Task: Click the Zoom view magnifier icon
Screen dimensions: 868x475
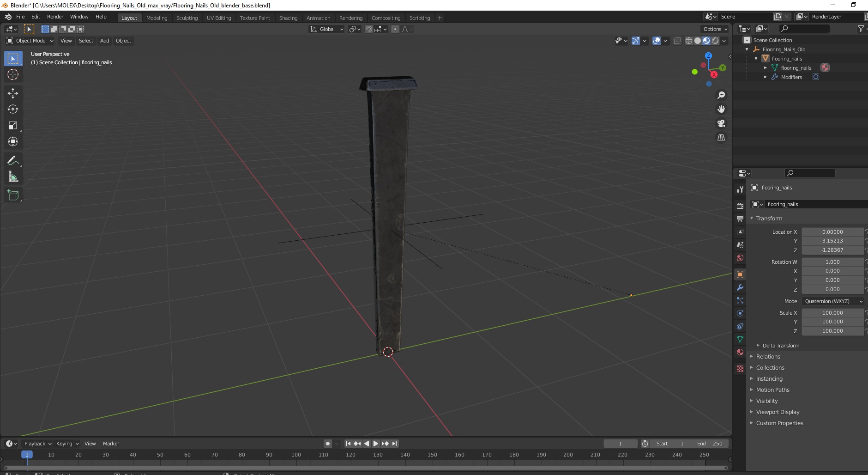Action: click(x=721, y=95)
